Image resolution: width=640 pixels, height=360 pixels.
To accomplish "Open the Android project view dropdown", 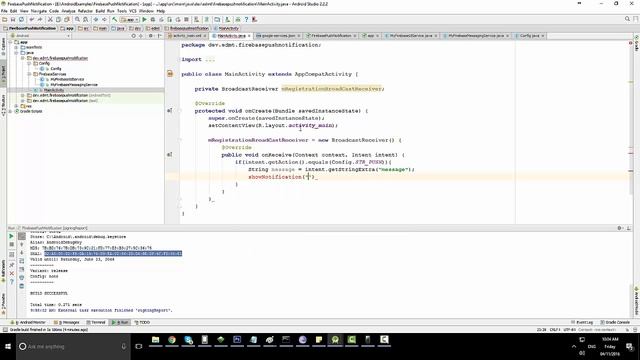I will (41, 36).
